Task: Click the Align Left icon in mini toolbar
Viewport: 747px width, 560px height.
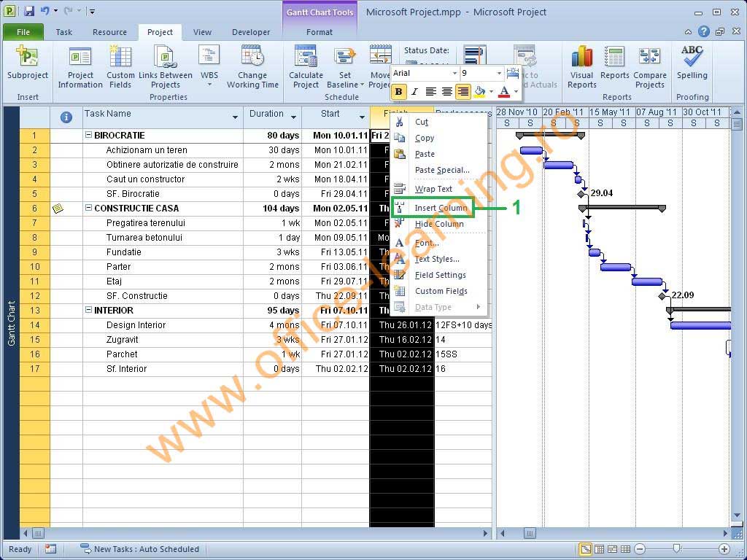Action: coord(430,91)
